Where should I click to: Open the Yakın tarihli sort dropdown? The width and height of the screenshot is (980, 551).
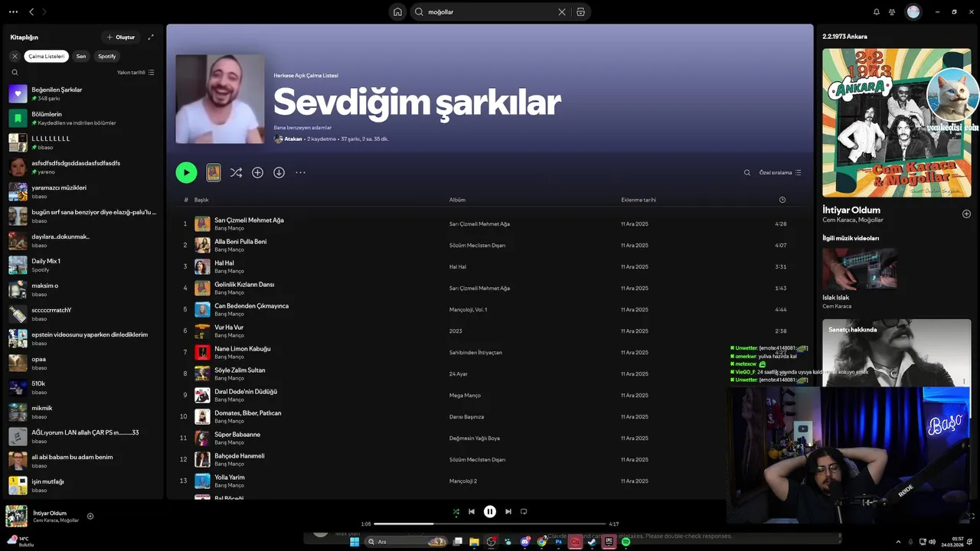[136, 73]
